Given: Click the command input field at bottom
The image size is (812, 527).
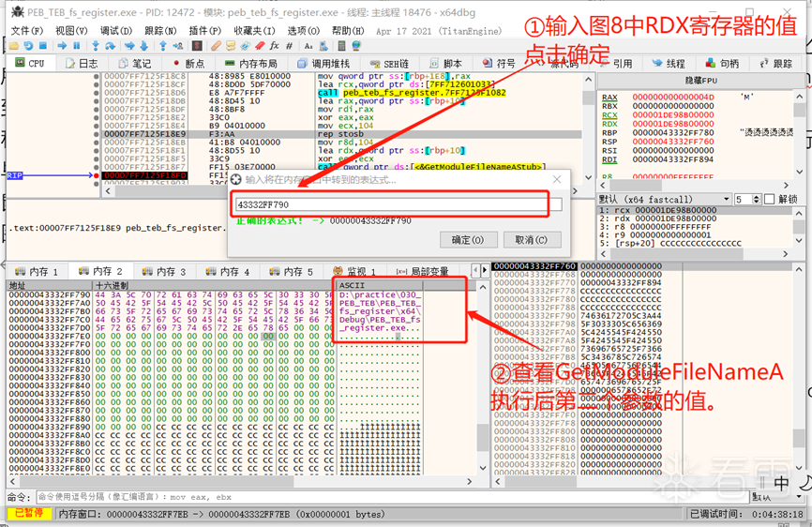Looking at the screenshot, I should tap(392, 497).
